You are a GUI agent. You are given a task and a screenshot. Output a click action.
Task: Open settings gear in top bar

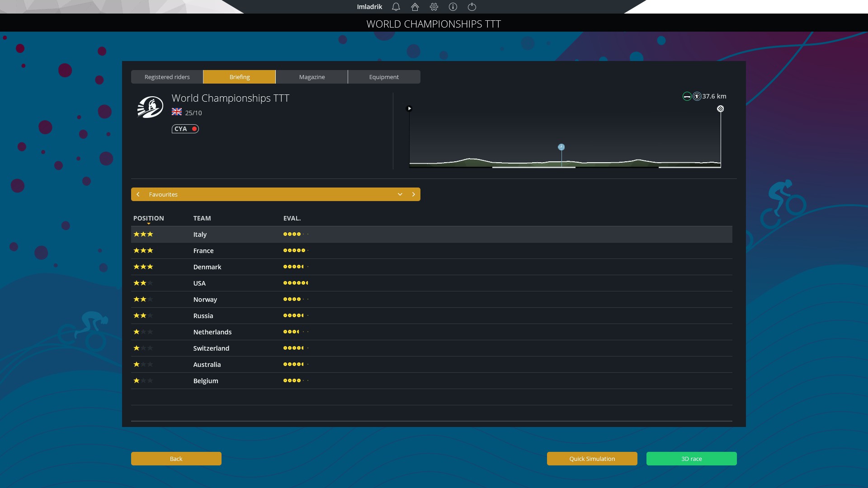434,7
